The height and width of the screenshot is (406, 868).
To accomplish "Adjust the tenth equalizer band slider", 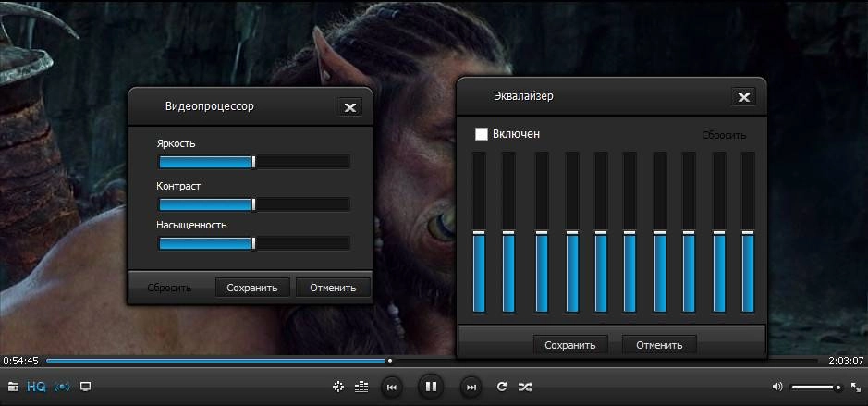I will click(x=748, y=233).
